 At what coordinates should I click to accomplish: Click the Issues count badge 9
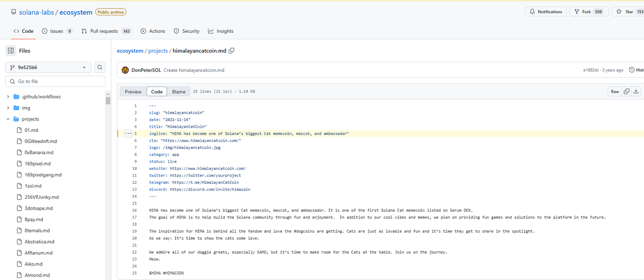coord(69,31)
